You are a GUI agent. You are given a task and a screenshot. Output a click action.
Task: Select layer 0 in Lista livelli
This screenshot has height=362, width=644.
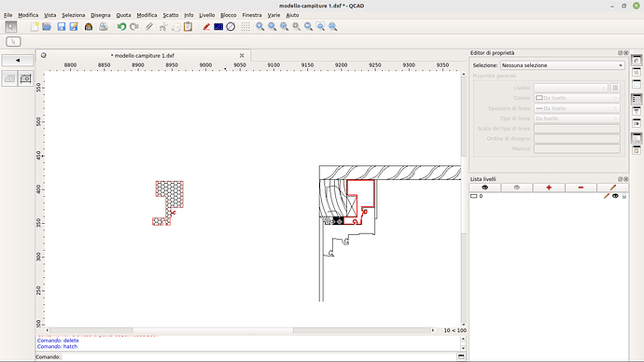(549, 196)
